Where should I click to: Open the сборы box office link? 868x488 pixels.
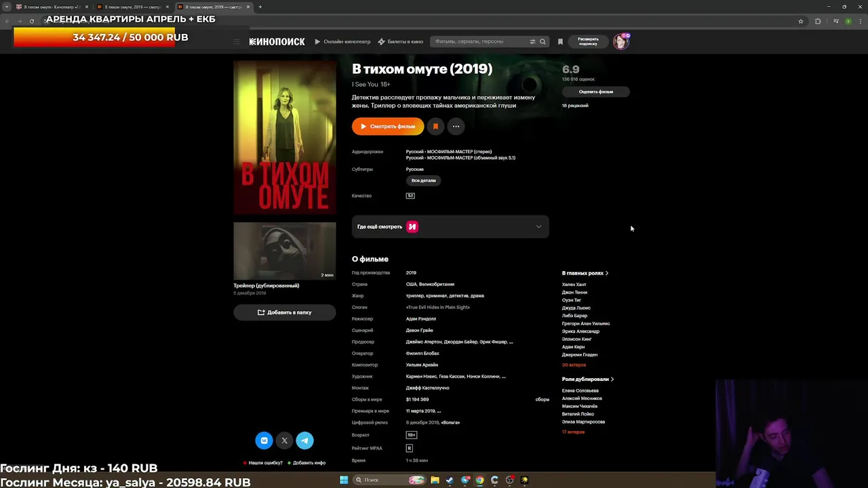pyautogui.click(x=542, y=400)
